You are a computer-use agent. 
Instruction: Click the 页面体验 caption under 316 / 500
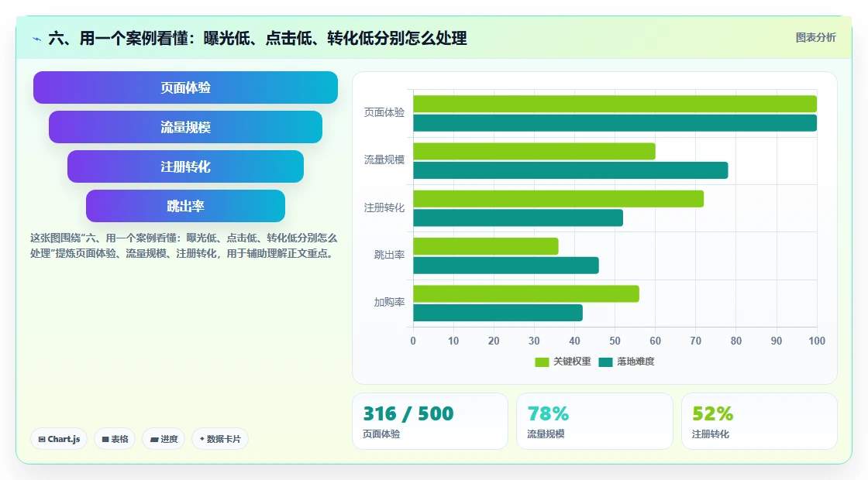tap(381, 434)
